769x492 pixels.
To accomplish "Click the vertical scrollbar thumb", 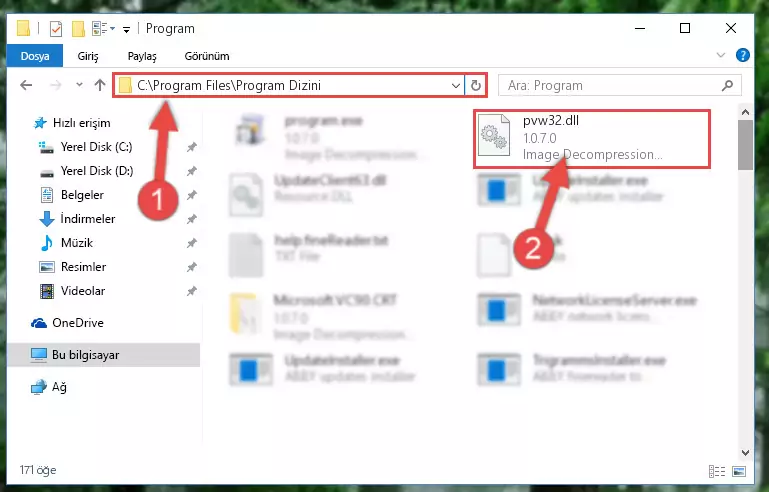I will pyautogui.click(x=745, y=144).
